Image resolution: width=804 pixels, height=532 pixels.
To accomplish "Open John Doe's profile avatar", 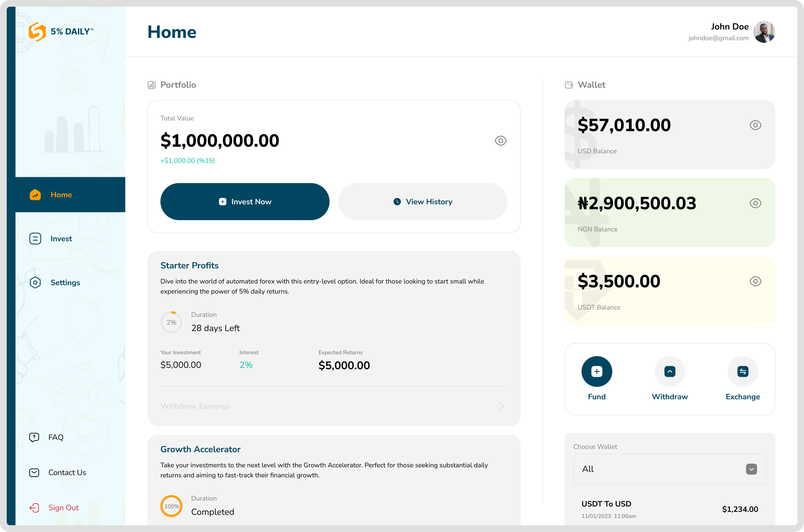I will 764,32.
